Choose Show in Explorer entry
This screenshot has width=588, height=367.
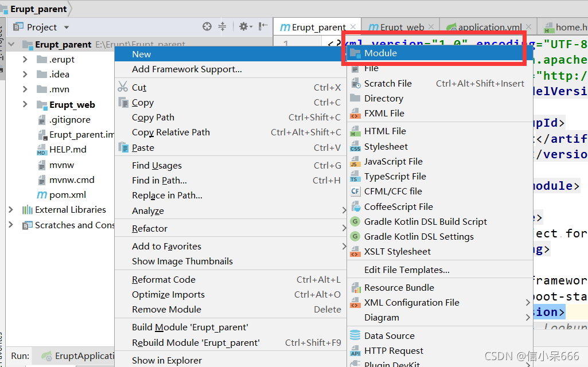tap(231, 360)
